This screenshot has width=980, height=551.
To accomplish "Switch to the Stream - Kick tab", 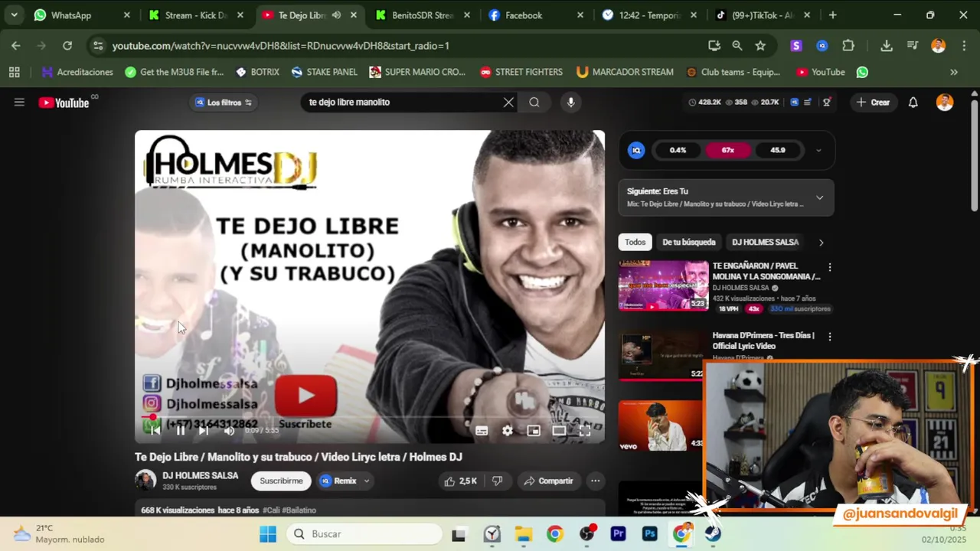I will point(196,15).
